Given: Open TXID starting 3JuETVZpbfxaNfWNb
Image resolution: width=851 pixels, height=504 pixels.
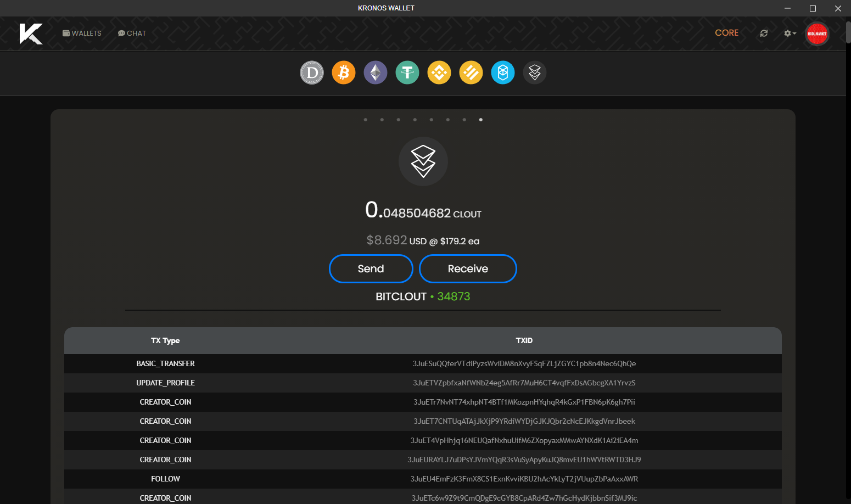Looking at the screenshot, I should pos(524,383).
